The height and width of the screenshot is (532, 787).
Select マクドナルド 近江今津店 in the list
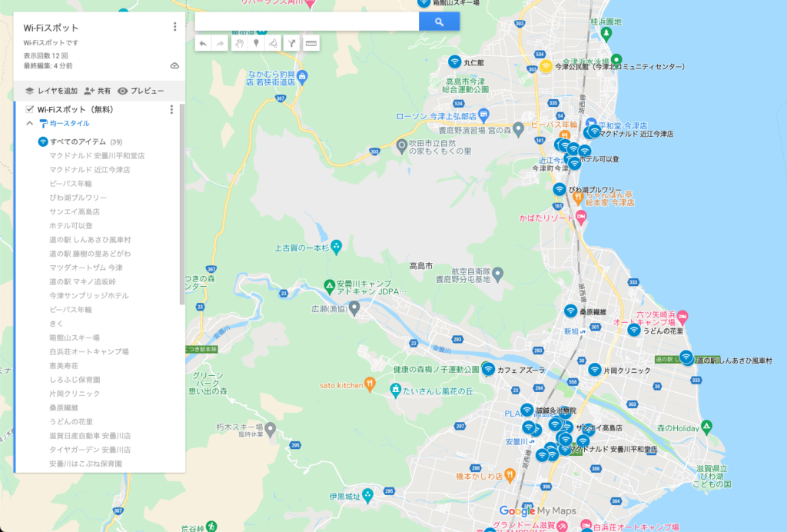point(89,169)
